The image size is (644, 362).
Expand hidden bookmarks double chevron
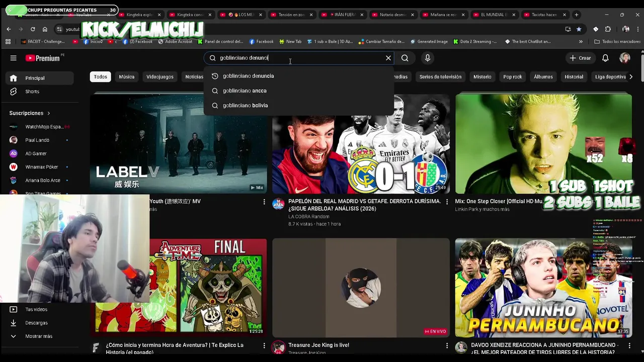pyautogui.click(x=581, y=42)
